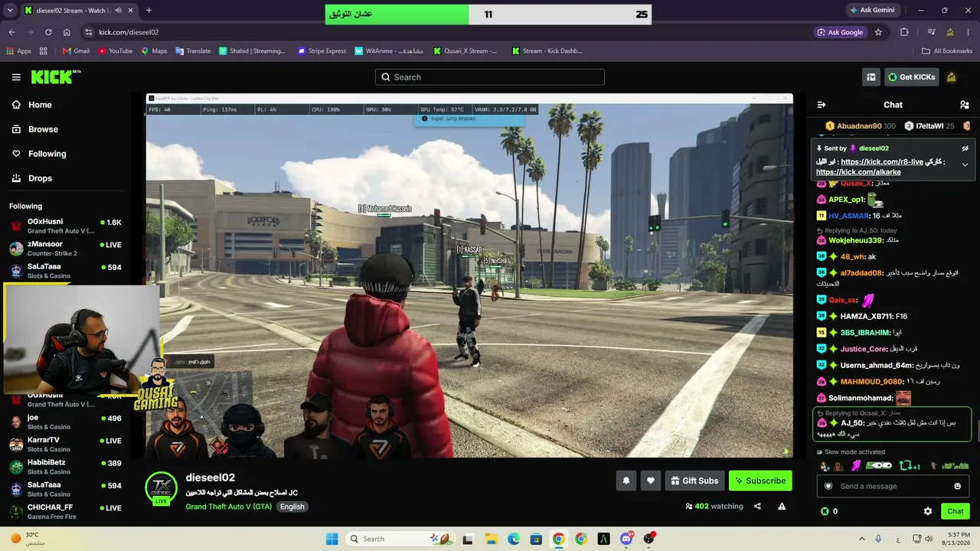Hide the pinned message
The image size is (980, 551).
965,148
